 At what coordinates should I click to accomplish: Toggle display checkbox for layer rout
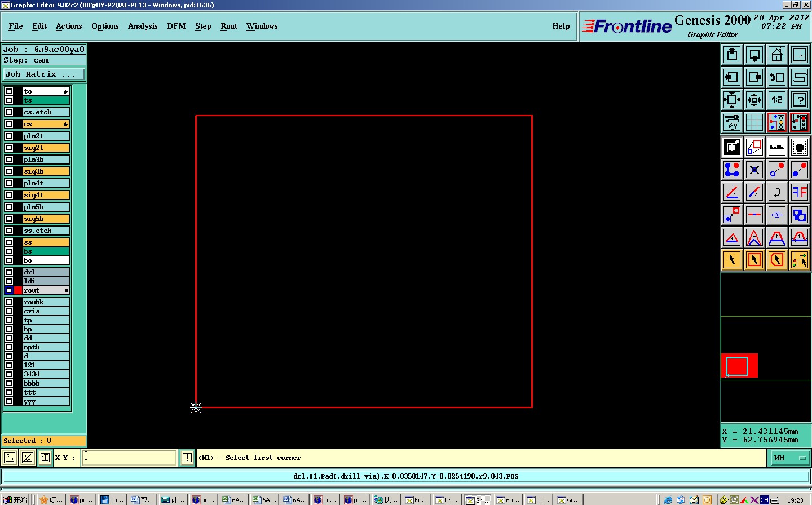[9, 290]
